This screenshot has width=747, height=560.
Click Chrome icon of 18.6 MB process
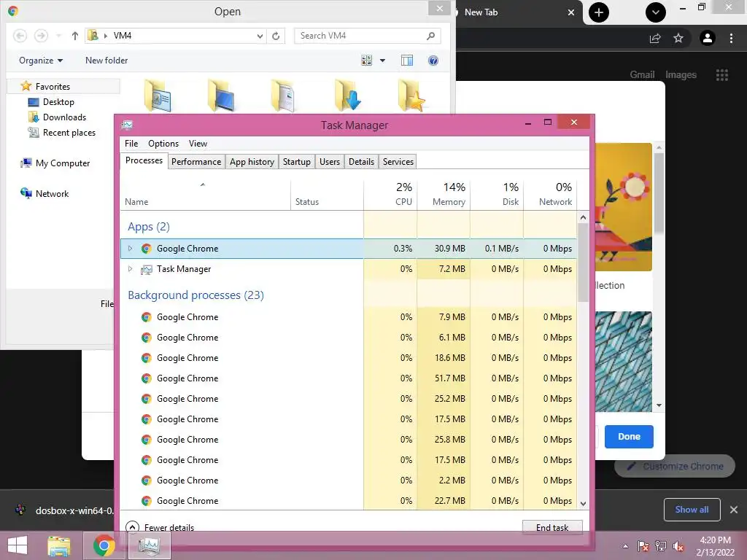tap(147, 358)
